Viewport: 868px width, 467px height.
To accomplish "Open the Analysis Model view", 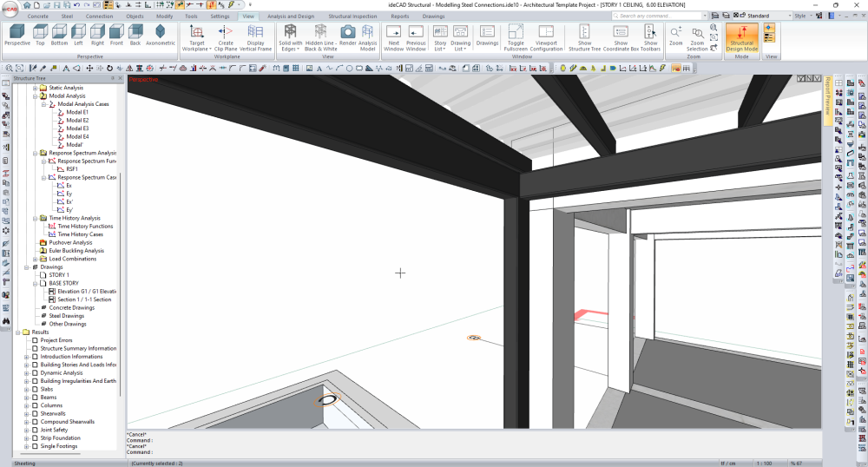I will coord(368,34).
